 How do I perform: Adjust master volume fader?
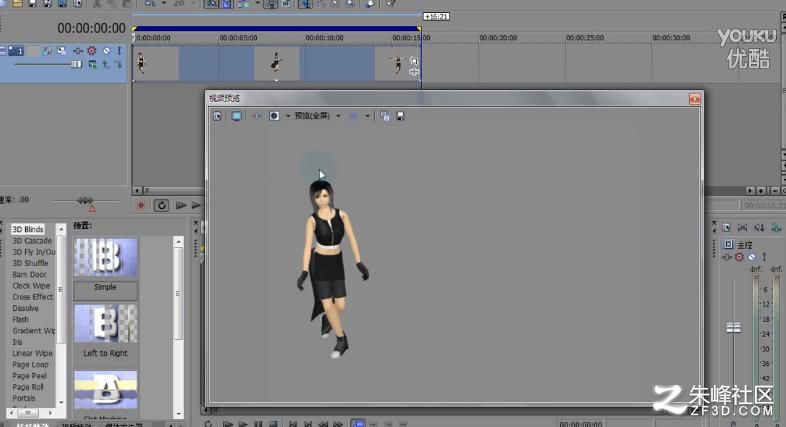(x=733, y=328)
